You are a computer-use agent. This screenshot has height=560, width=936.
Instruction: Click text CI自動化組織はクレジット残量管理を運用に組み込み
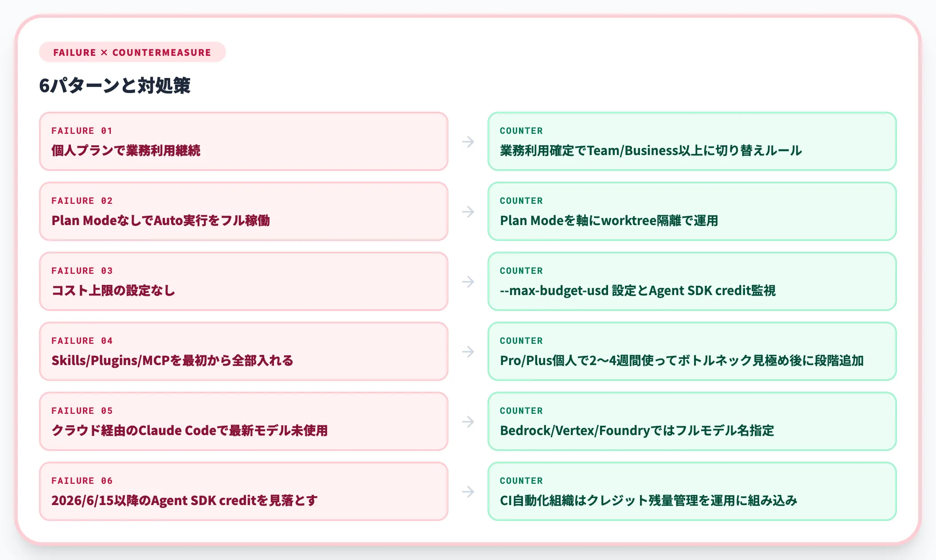648,501
